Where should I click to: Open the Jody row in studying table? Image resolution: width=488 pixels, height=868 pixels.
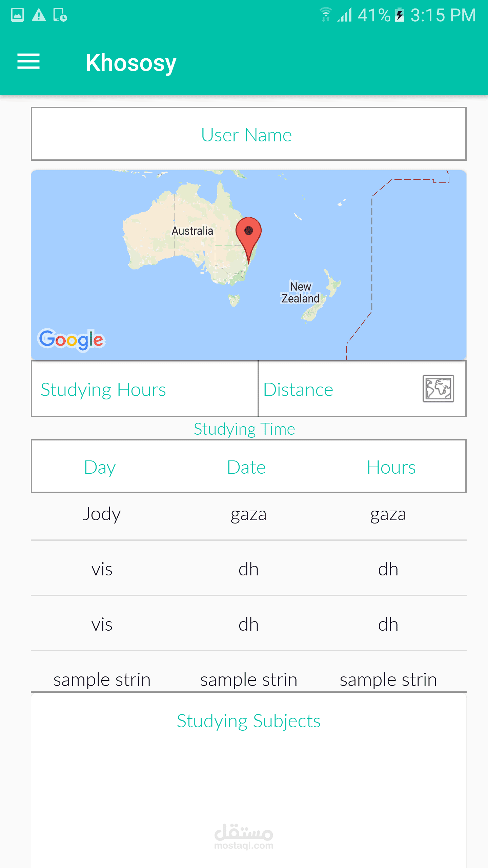coord(102,514)
